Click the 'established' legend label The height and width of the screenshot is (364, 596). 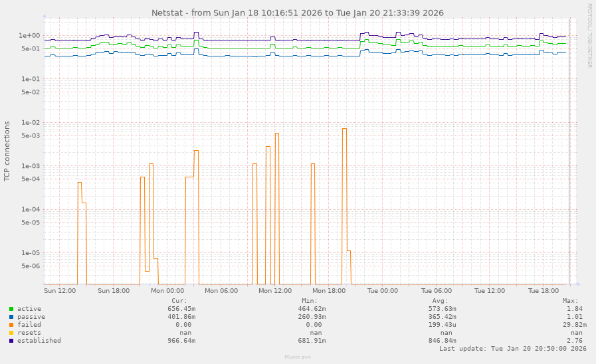tap(39, 341)
